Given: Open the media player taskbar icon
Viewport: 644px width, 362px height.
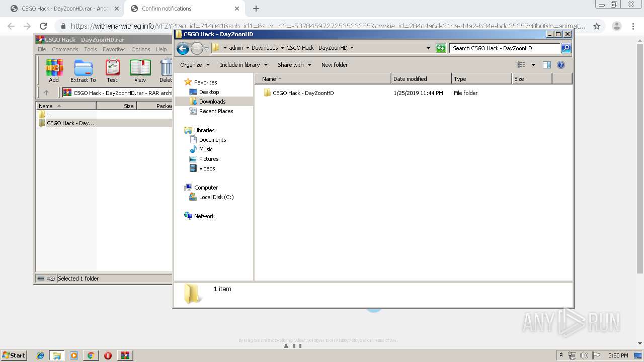Looking at the screenshot, I should coord(74,355).
